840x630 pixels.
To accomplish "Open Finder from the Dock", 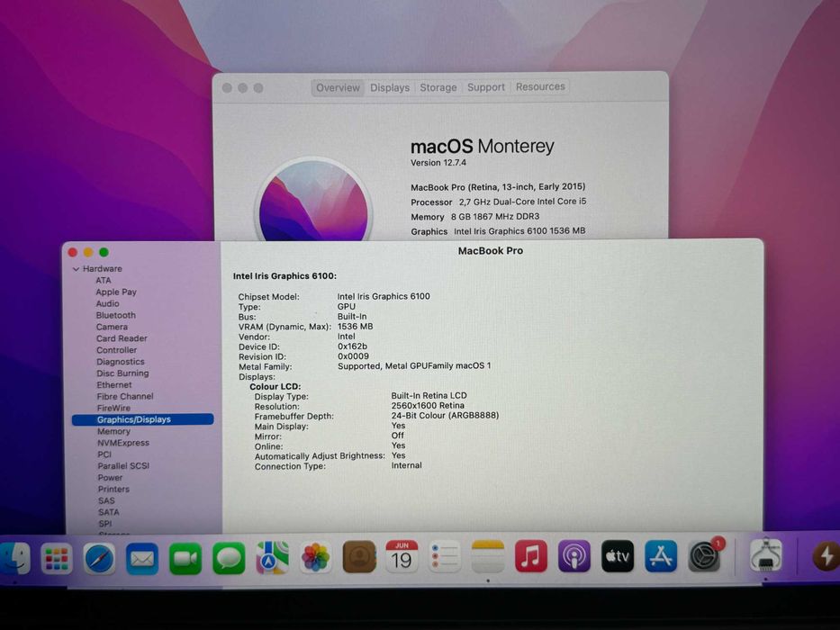I will (x=14, y=558).
